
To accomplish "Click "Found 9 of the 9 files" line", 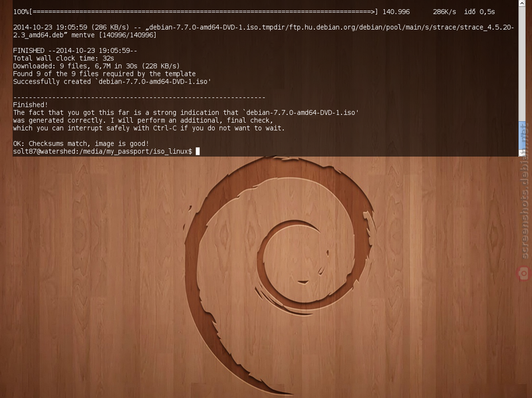I will pos(104,74).
